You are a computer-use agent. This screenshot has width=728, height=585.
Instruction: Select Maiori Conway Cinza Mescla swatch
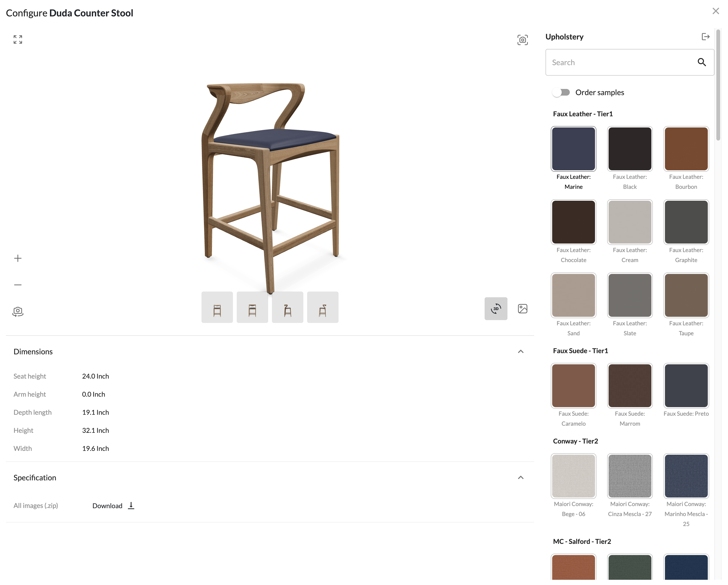coord(630,476)
